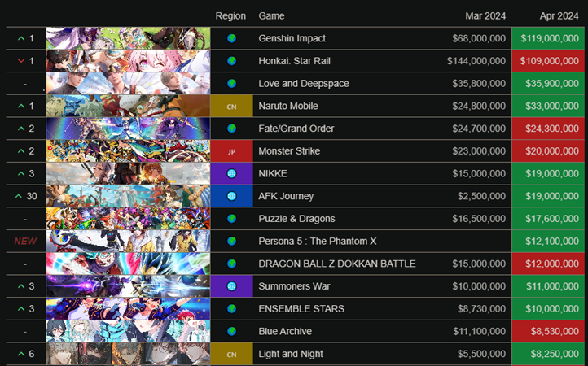The width and height of the screenshot is (588, 366).
Task: Click the globe region icon for Honkai: Star Rail
Action: point(232,61)
